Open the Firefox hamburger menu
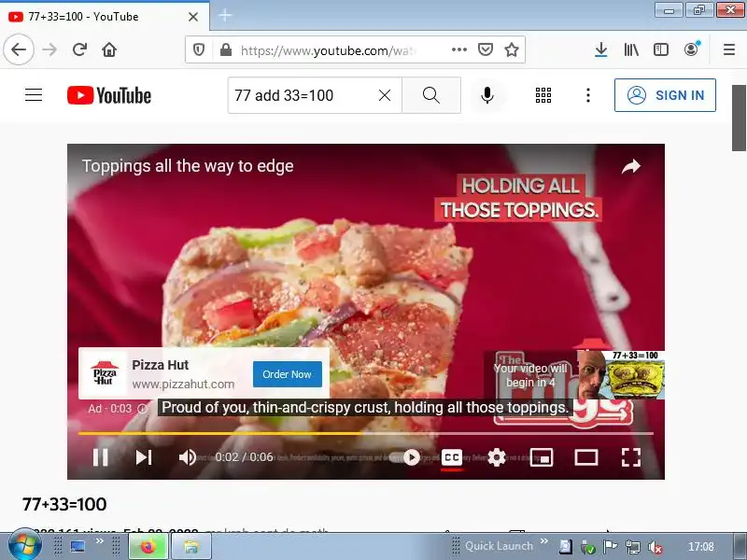The height and width of the screenshot is (560, 747). [729, 49]
